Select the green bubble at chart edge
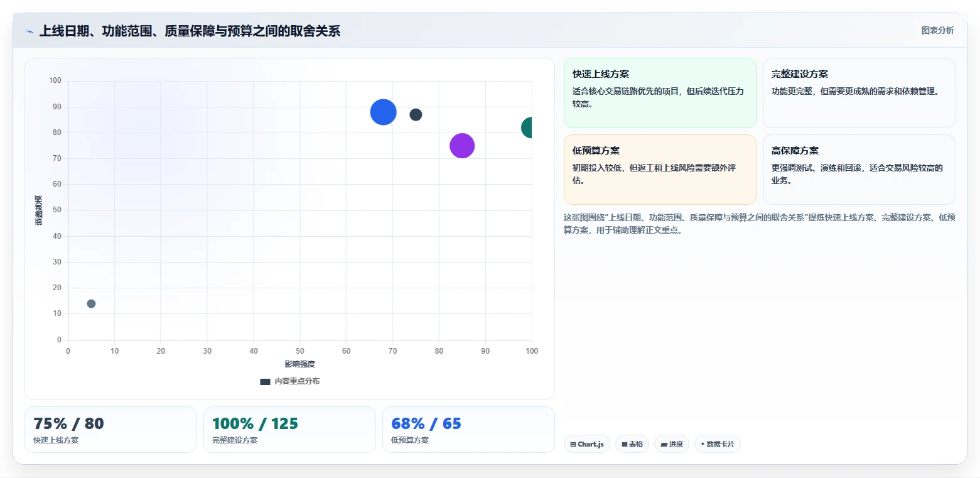 tap(527, 128)
